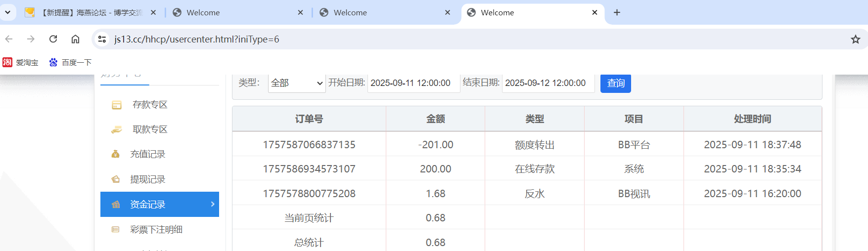Click the 彩票下注明细 sidebar icon
Image resolution: width=868 pixels, height=251 pixels.
click(x=116, y=230)
